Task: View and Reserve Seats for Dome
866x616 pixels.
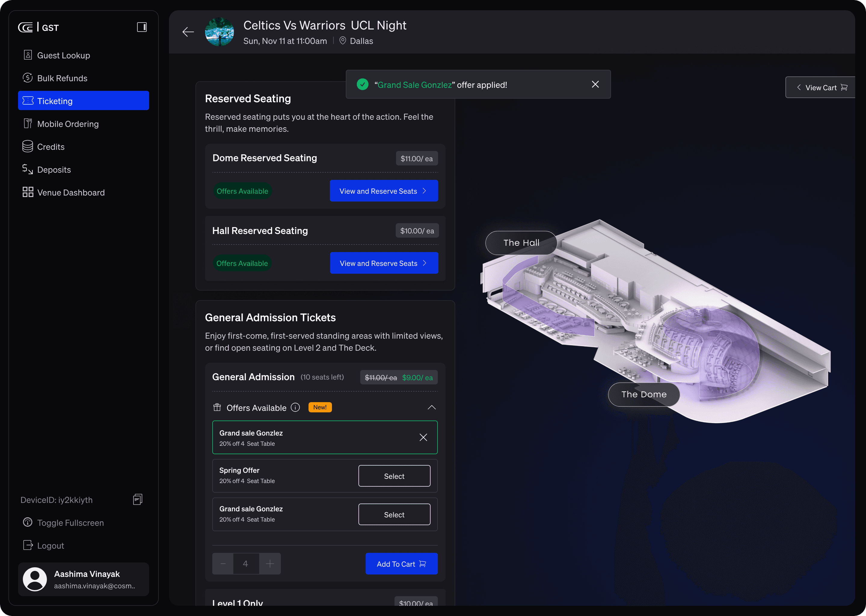Action: pos(384,191)
